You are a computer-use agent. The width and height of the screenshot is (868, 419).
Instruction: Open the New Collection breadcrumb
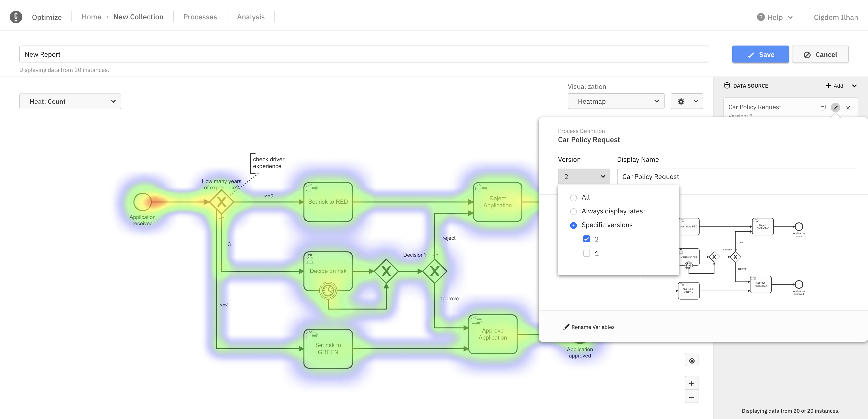(x=138, y=17)
